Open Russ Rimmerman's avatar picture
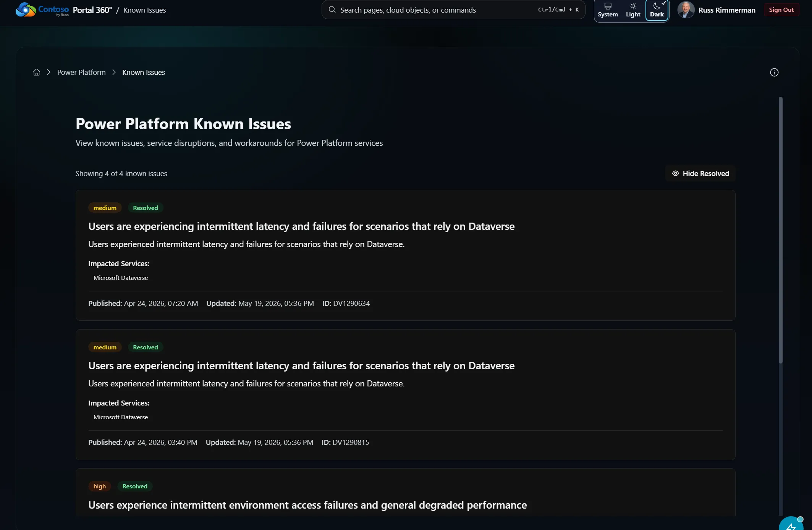Image resolution: width=812 pixels, height=530 pixels. pyautogui.click(x=686, y=10)
